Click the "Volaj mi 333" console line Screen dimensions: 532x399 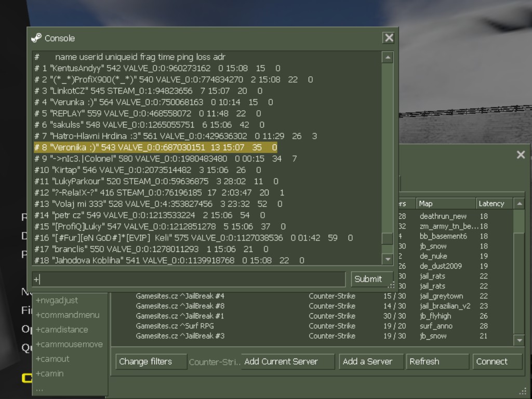click(x=158, y=204)
